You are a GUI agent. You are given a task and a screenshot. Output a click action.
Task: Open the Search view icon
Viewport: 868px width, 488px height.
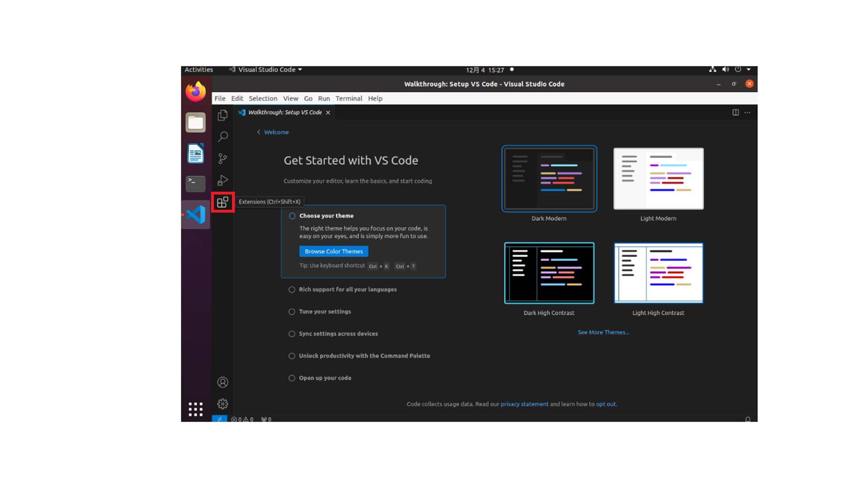[222, 136]
